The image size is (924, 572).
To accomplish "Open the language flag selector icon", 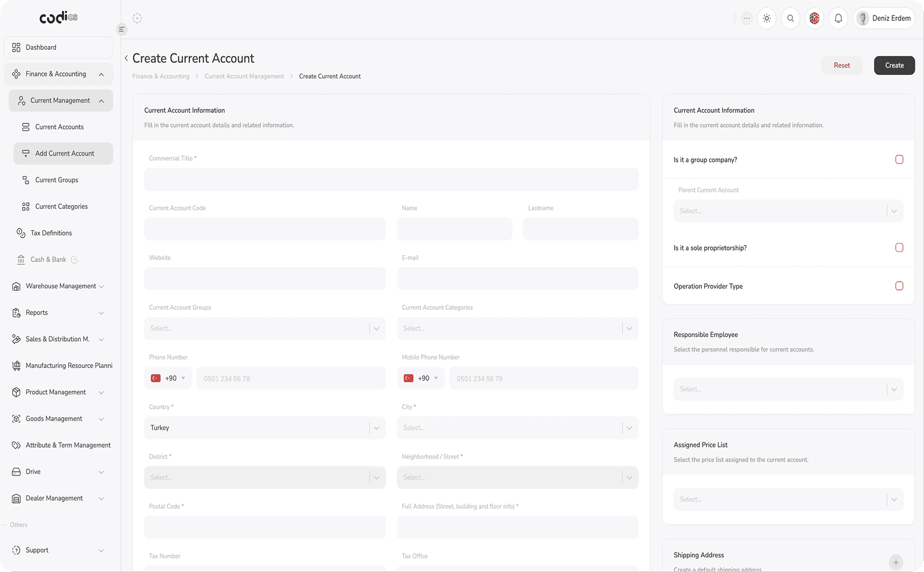I will tap(814, 18).
